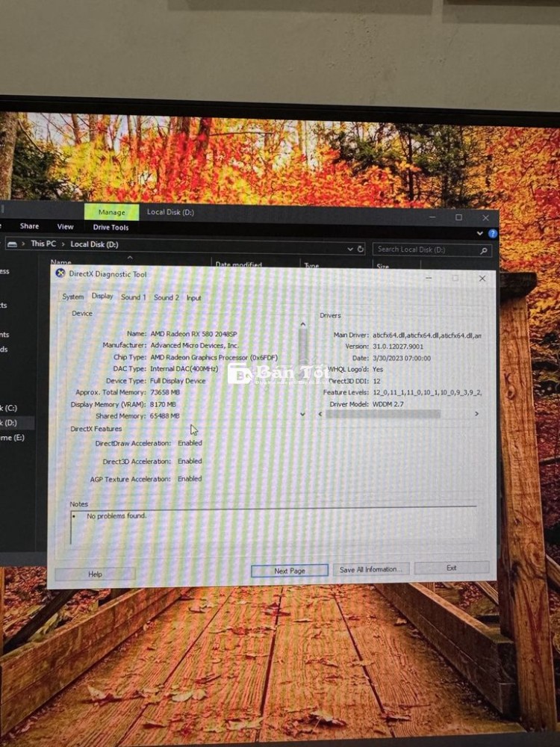The height and width of the screenshot is (747, 560).
Task: Select drive (D:) in navigation pane
Action: point(8,423)
